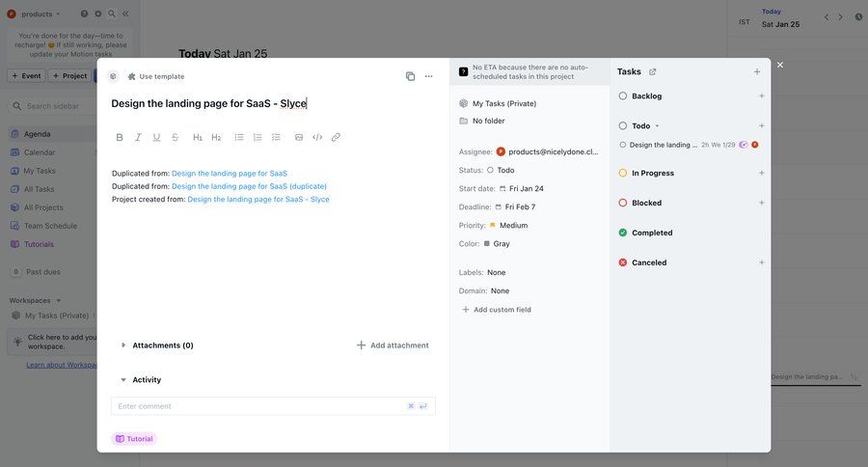Screen dimensions: 868x467
Task: Set the Deadline Fri Feb 7
Action: tap(515, 207)
